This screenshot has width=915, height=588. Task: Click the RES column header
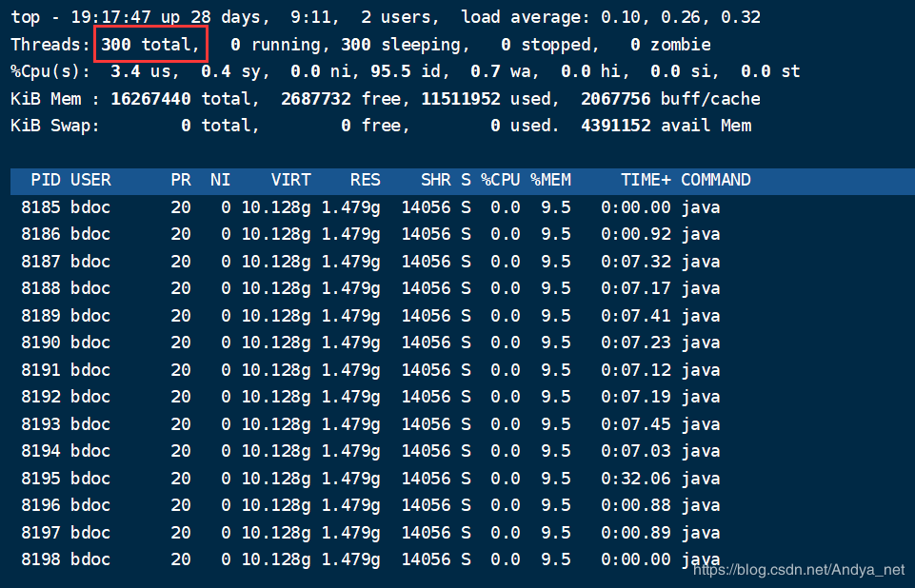(366, 180)
